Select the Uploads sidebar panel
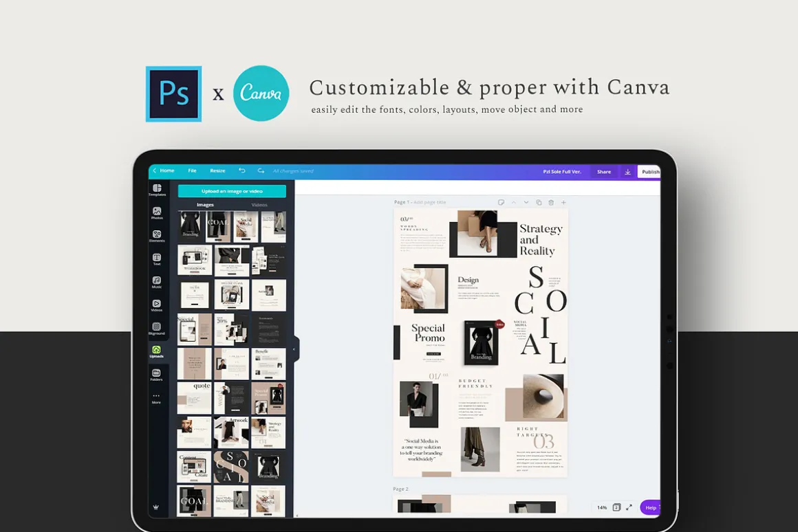This screenshot has height=532, width=798. [x=157, y=352]
